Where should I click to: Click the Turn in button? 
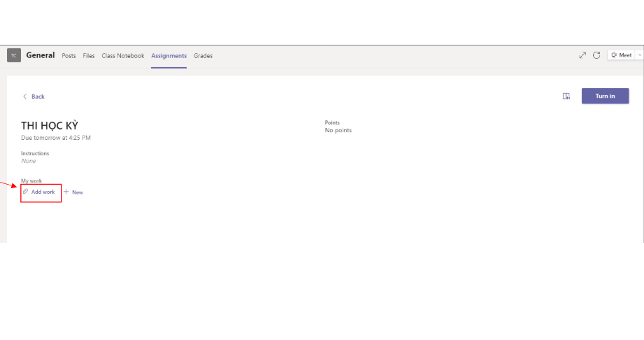[x=605, y=96]
